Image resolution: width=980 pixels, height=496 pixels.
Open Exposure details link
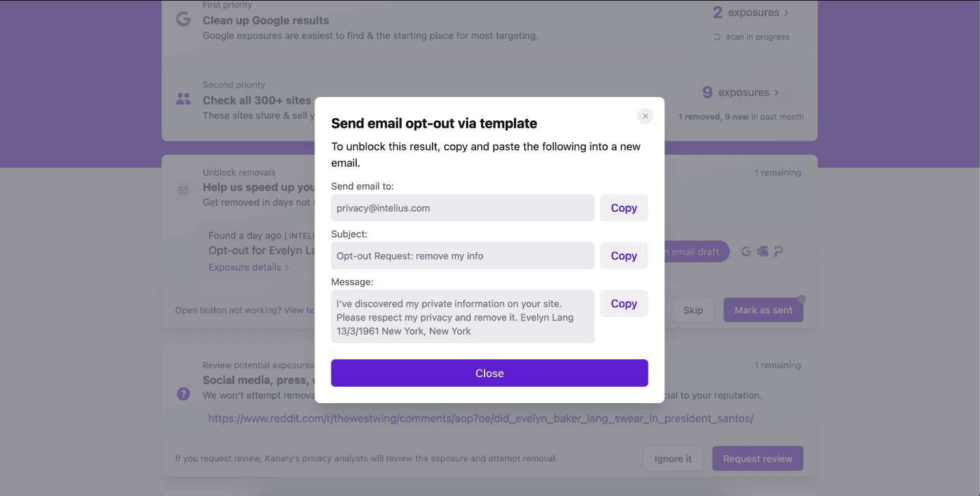[249, 267]
